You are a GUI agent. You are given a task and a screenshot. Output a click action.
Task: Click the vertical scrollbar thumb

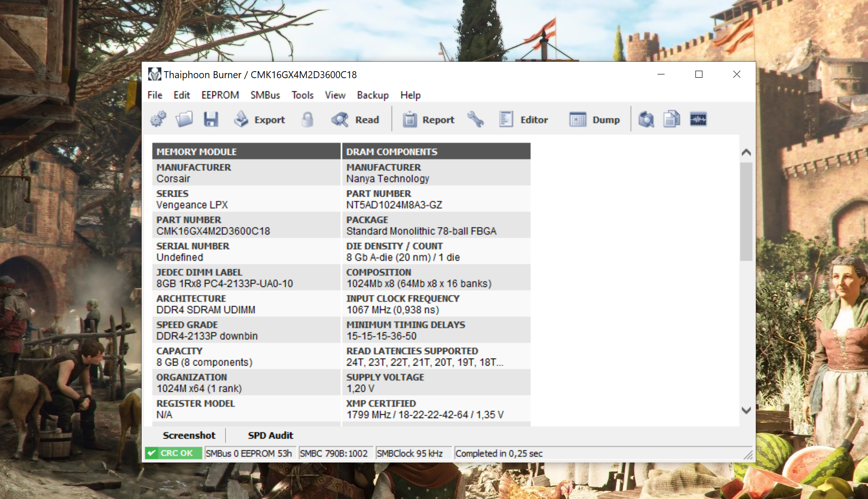click(746, 212)
